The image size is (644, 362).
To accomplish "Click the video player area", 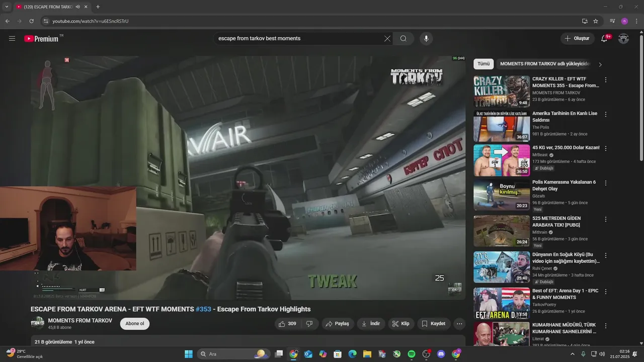I will click(248, 177).
